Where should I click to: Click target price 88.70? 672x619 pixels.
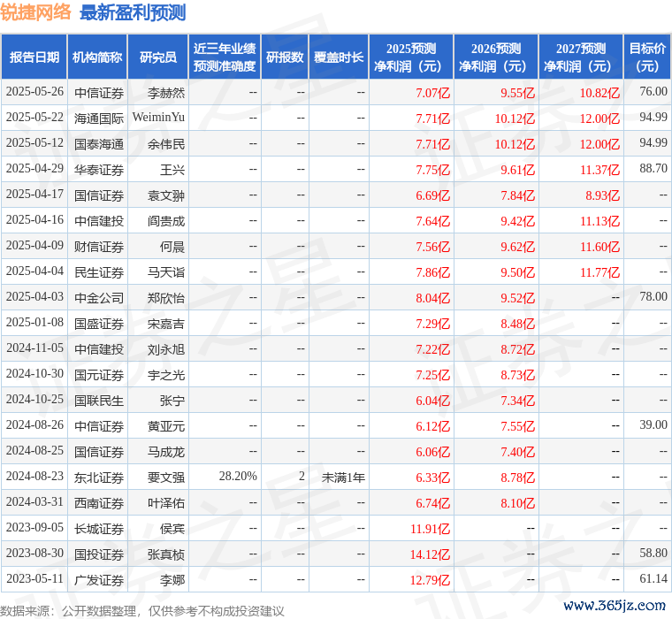click(x=653, y=169)
